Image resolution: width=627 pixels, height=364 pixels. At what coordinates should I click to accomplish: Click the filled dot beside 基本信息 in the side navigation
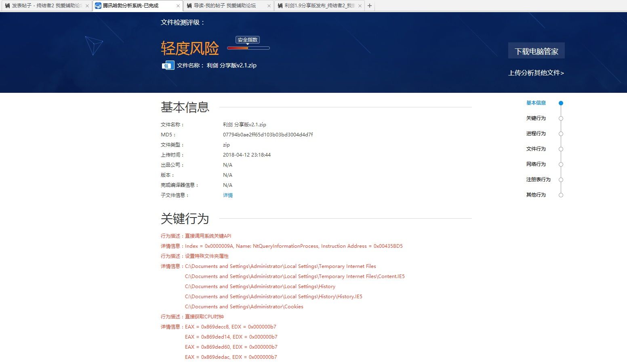coord(561,103)
